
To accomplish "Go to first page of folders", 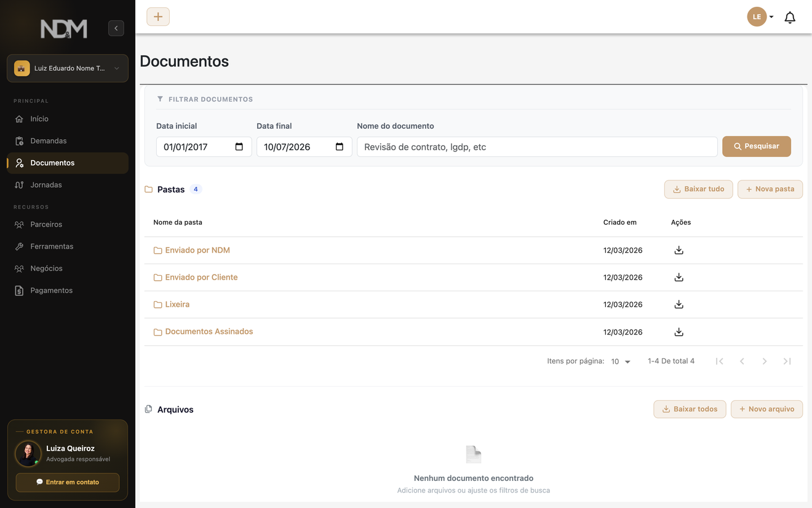I will 719,361.
